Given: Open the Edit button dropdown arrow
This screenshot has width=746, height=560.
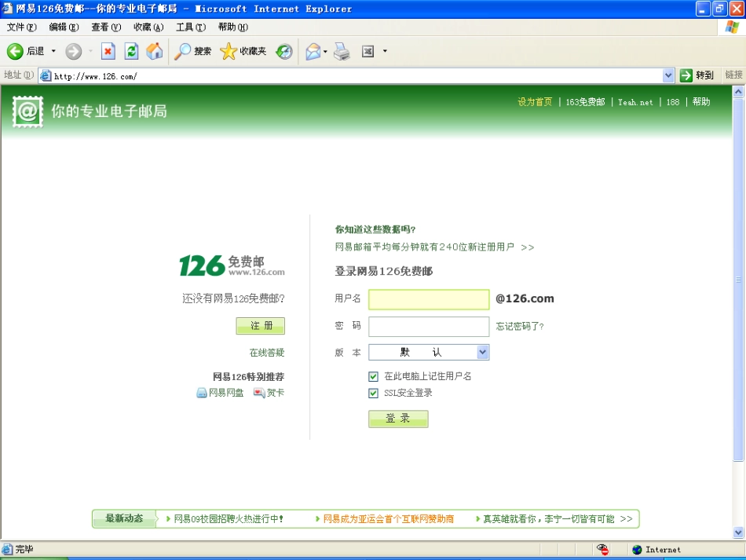Looking at the screenshot, I should coord(385,51).
